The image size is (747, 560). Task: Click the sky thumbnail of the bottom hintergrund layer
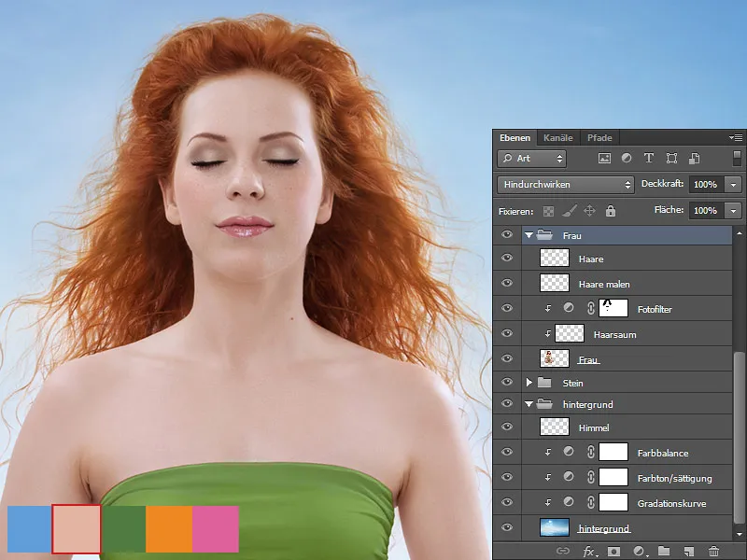(x=555, y=527)
